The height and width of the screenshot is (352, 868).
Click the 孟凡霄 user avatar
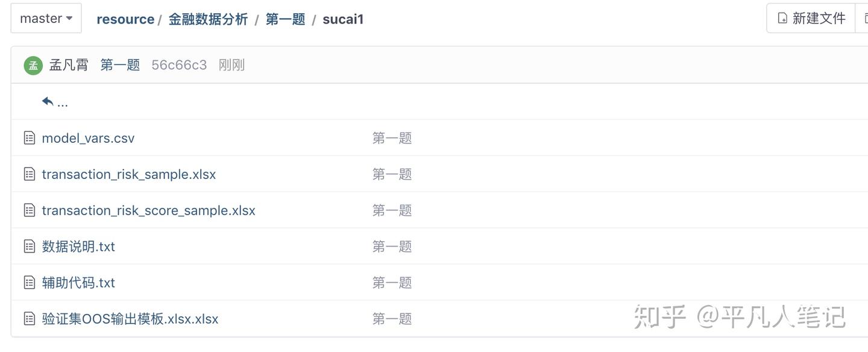pos(33,66)
